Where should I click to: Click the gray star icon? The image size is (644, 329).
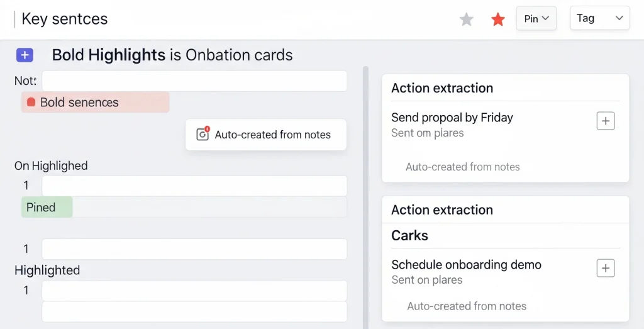(x=467, y=20)
